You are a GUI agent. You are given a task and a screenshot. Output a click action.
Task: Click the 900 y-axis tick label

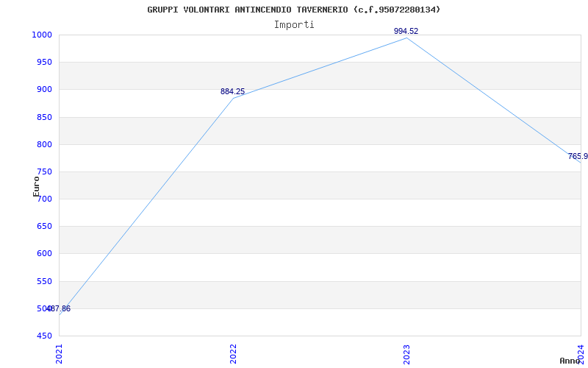[43, 90]
